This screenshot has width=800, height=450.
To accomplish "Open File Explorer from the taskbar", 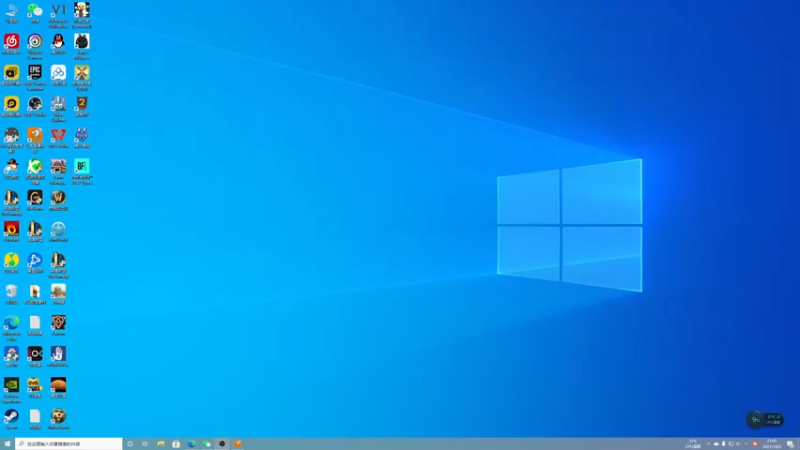I will (161, 444).
